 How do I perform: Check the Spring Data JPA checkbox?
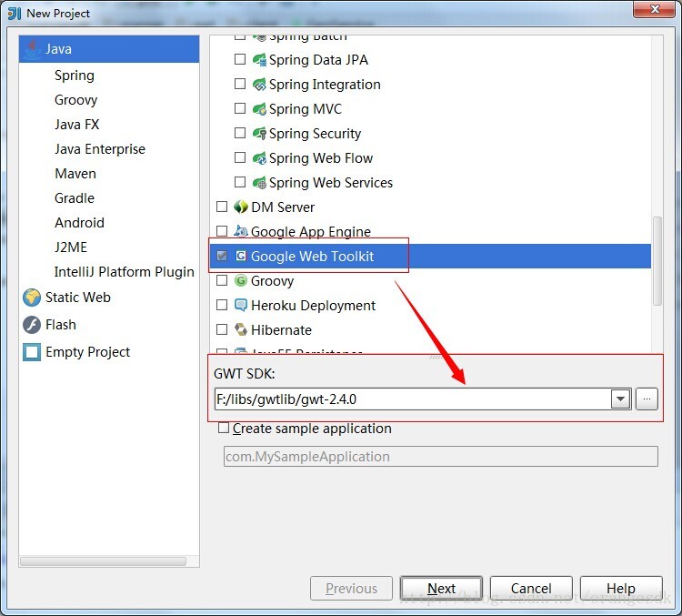[x=240, y=59]
